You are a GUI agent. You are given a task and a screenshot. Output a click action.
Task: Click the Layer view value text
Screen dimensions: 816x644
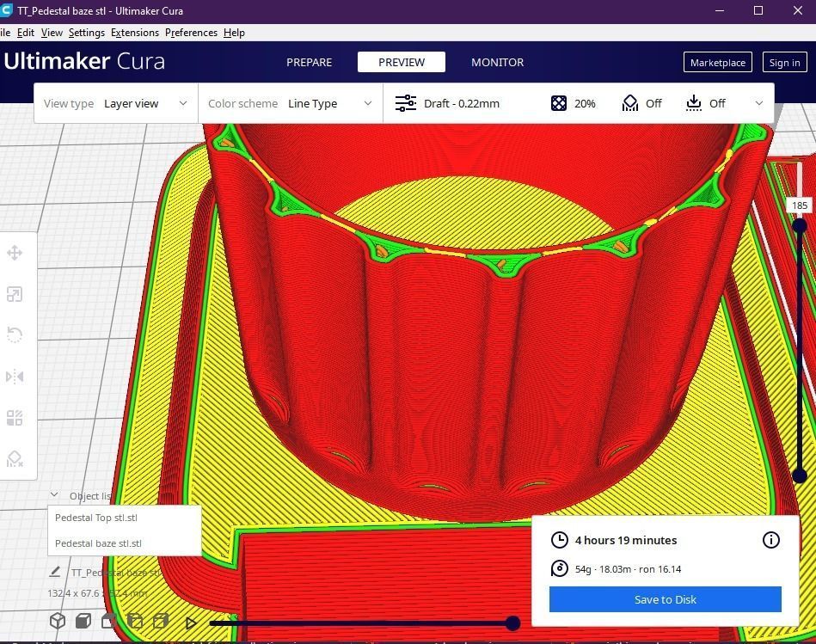pyautogui.click(x=132, y=103)
